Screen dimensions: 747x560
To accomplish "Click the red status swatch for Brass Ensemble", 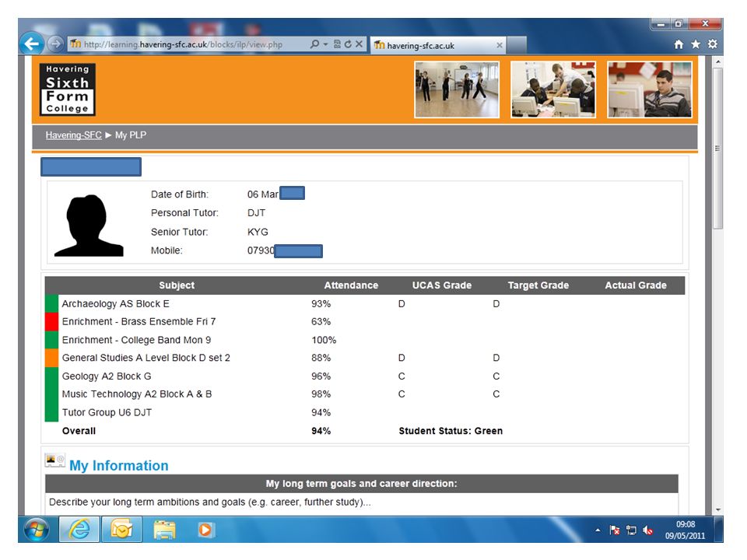I will [51, 322].
